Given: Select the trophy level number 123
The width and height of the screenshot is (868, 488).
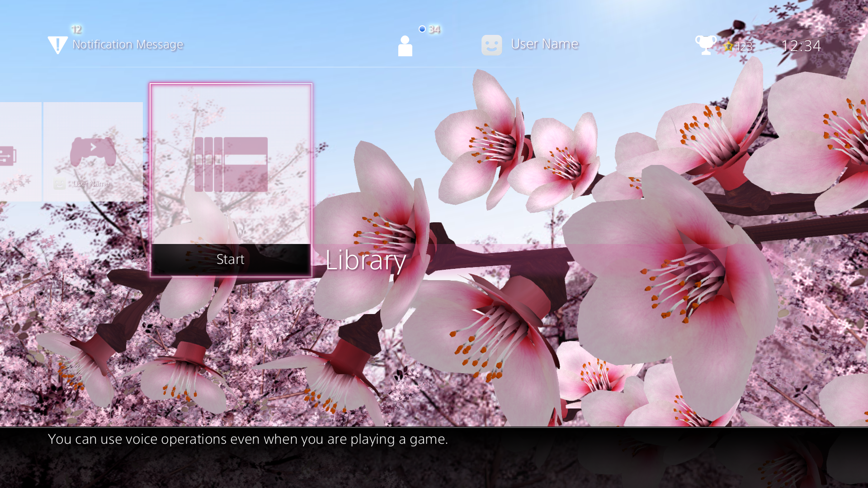Looking at the screenshot, I should click(x=744, y=47).
